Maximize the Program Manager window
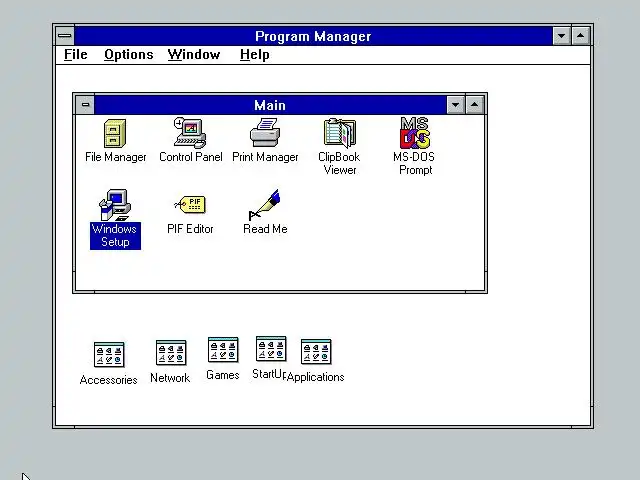The width and height of the screenshot is (640, 480). coord(580,36)
